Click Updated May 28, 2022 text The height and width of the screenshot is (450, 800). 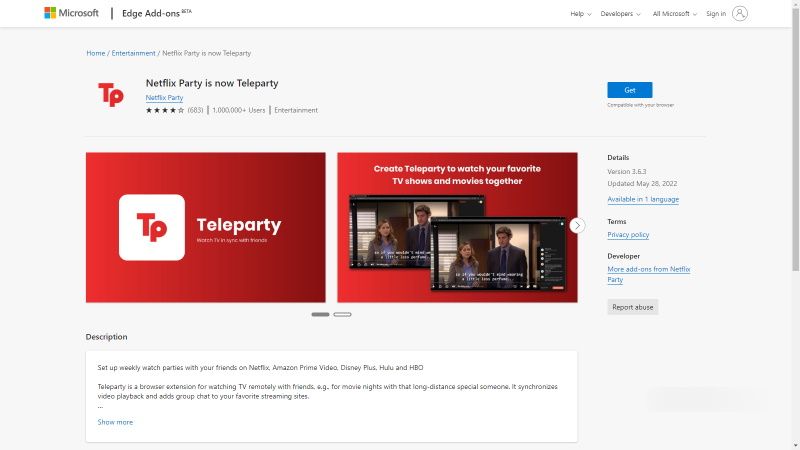[x=642, y=184]
